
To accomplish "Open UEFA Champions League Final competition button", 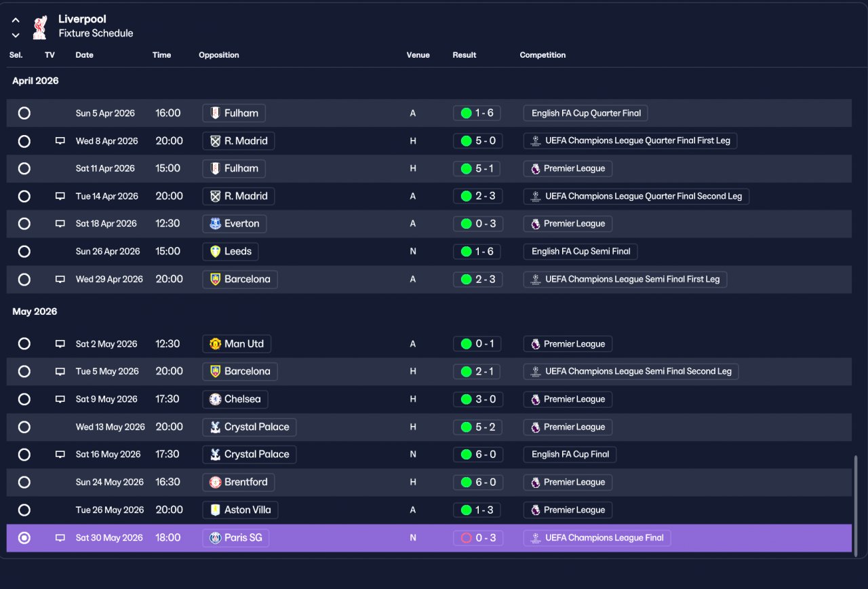I will (597, 537).
